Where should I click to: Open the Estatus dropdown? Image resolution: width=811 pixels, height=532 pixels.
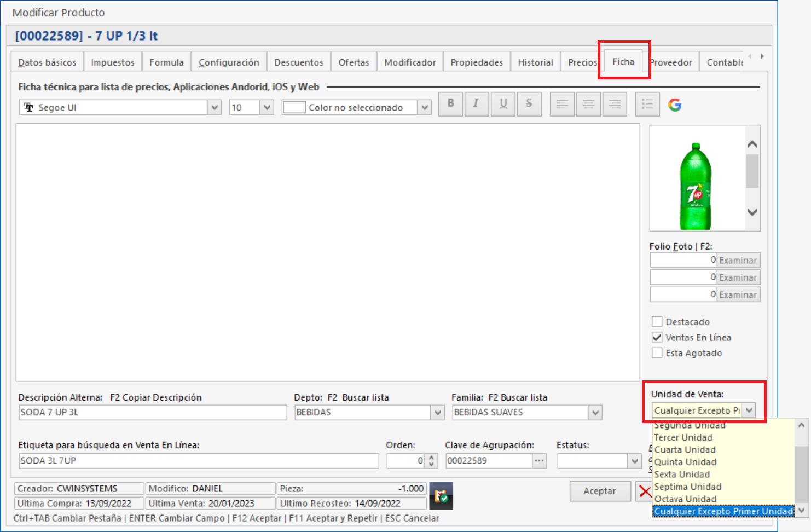point(634,461)
